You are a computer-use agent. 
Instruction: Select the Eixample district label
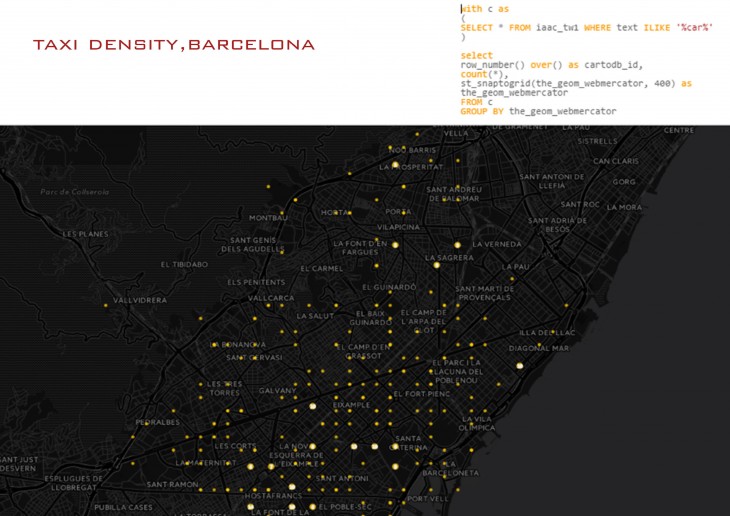tap(351, 405)
